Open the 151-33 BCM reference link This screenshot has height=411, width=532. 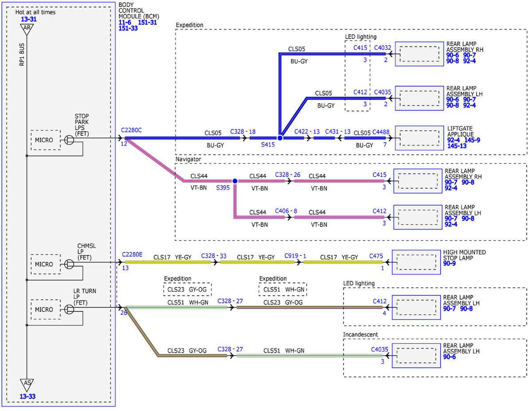(128, 28)
